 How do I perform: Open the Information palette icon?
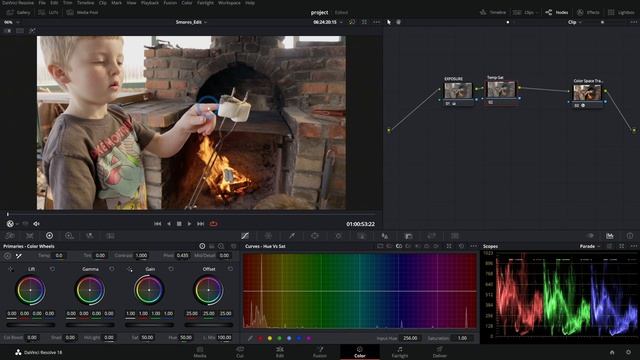(x=630, y=236)
